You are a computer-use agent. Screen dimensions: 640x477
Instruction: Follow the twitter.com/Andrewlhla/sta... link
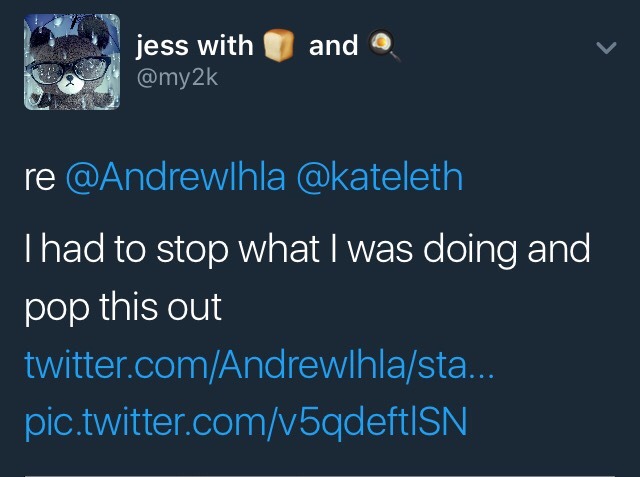pyautogui.click(x=259, y=365)
